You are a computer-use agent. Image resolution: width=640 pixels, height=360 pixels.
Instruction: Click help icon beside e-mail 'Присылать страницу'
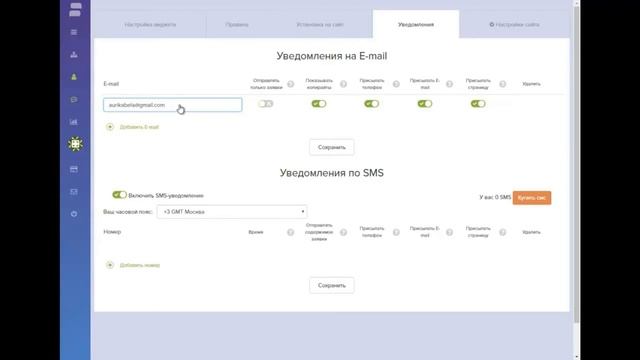(x=502, y=84)
